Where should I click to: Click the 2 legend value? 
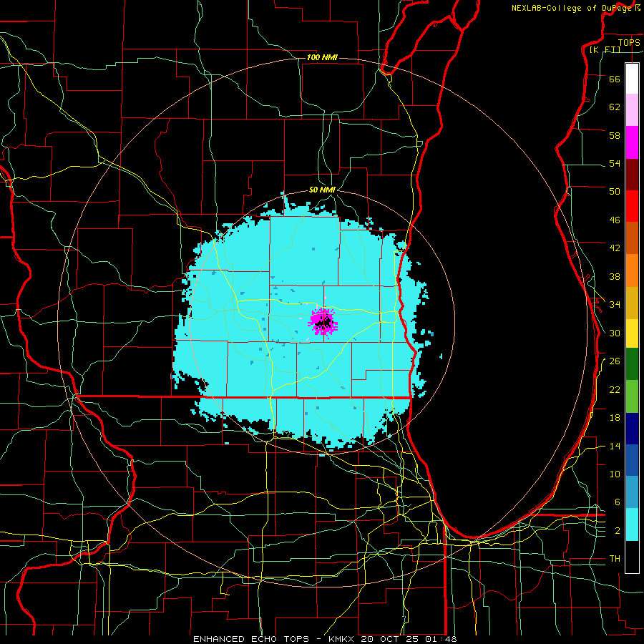617,531
